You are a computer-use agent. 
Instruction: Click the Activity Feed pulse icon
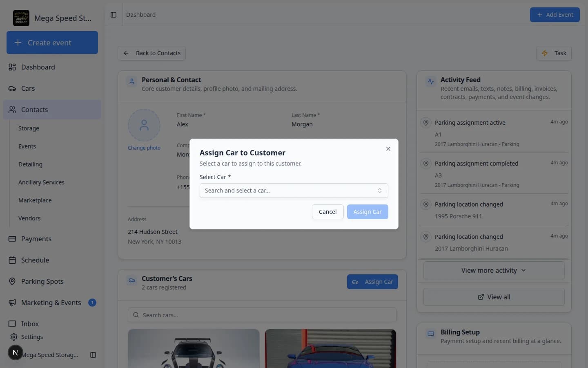pyautogui.click(x=431, y=81)
